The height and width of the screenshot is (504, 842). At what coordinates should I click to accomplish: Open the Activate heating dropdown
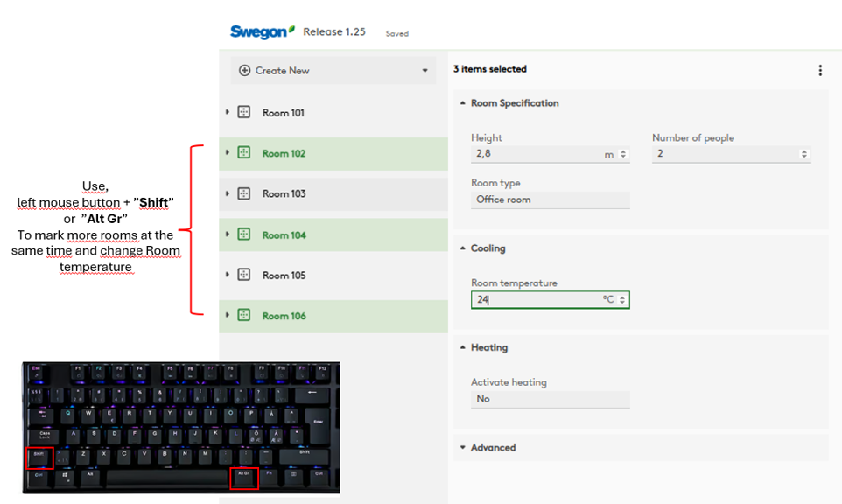click(x=550, y=399)
